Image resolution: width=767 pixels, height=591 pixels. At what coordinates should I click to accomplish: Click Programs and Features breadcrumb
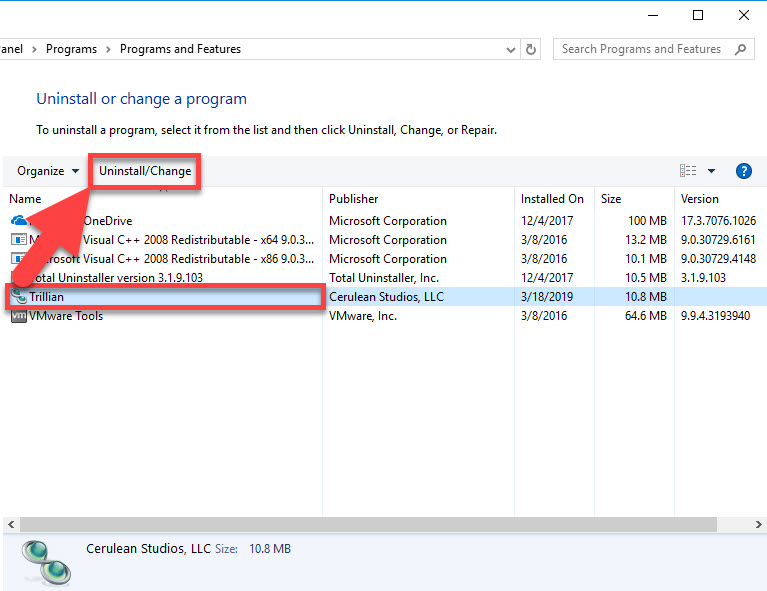pyautogui.click(x=180, y=49)
